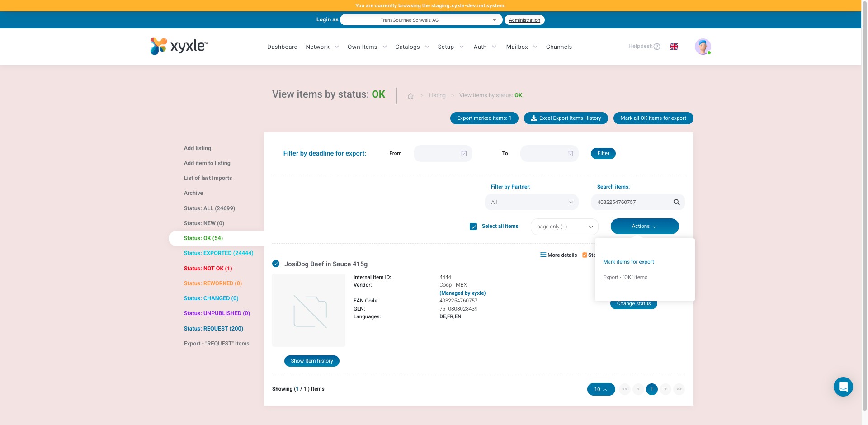Change the items per page dropdown
Image resolution: width=868 pixels, height=425 pixels.
tap(601, 389)
